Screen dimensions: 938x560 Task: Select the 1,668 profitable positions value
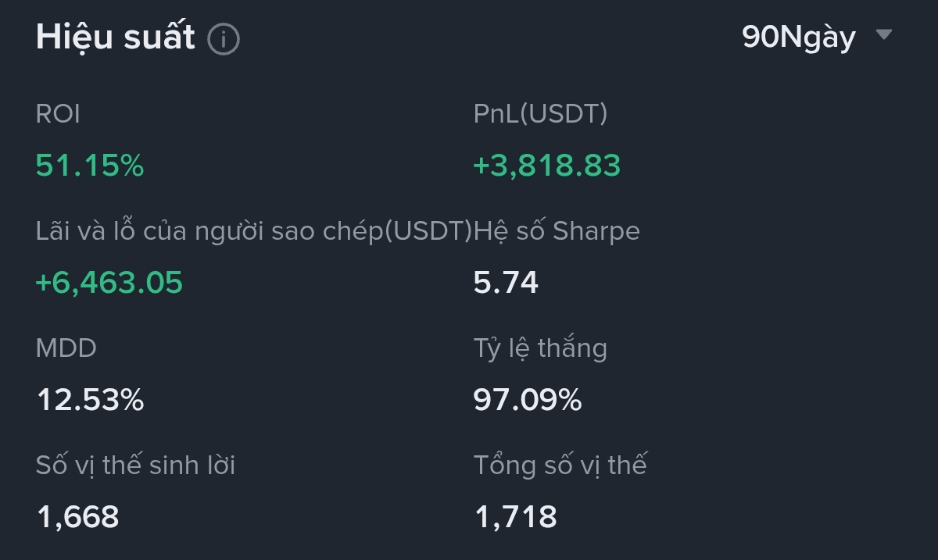coord(78,516)
